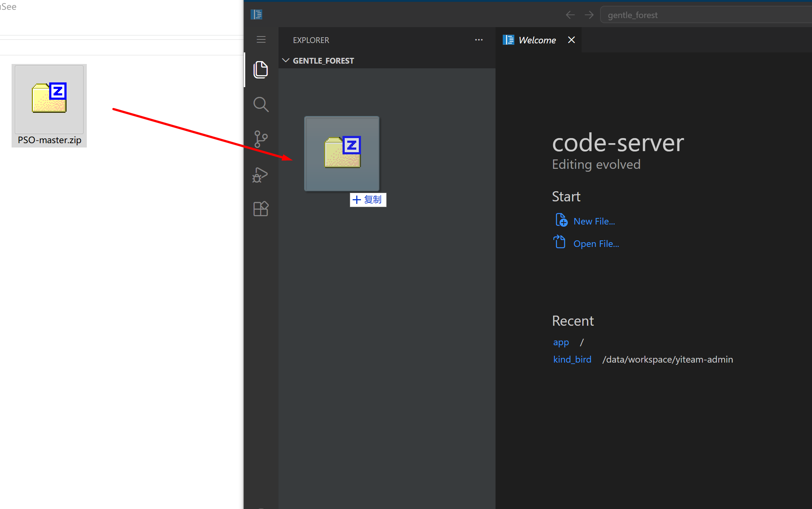
Task: Go forward with the right arrow
Action: click(589, 15)
